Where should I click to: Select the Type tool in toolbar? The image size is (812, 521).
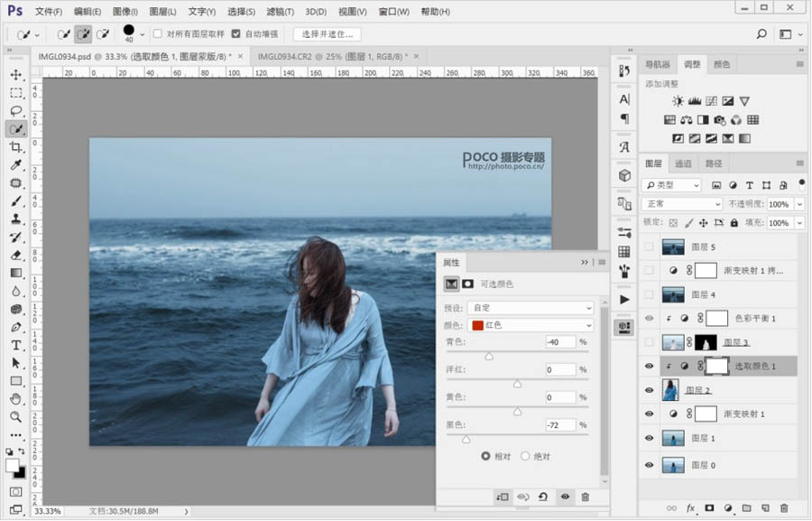click(x=15, y=345)
